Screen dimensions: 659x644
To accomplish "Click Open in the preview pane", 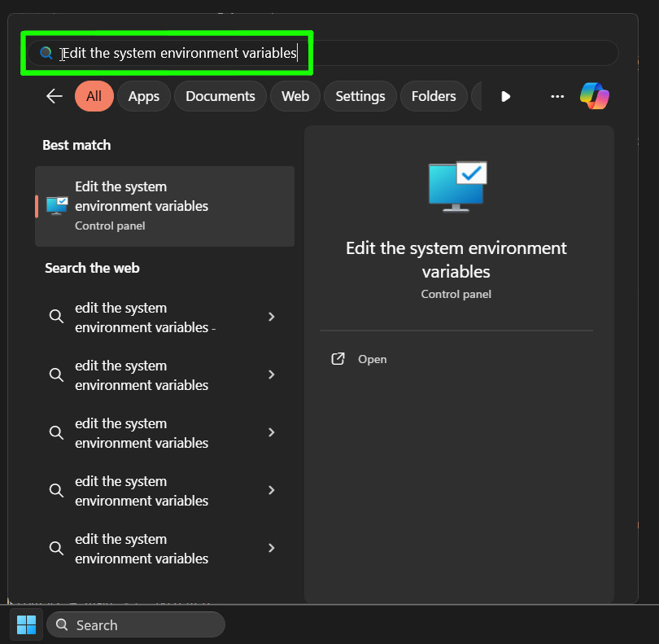I will click(x=372, y=359).
